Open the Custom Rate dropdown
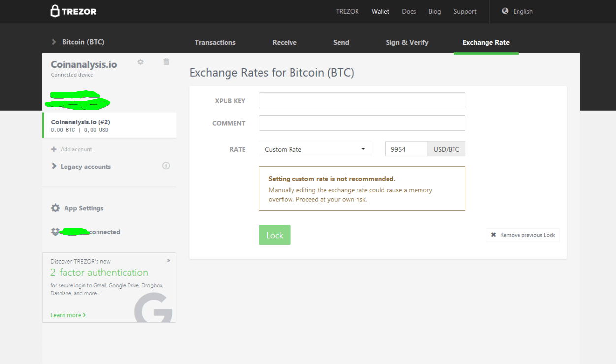This screenshot has height=364, width=616. (315, 148)
